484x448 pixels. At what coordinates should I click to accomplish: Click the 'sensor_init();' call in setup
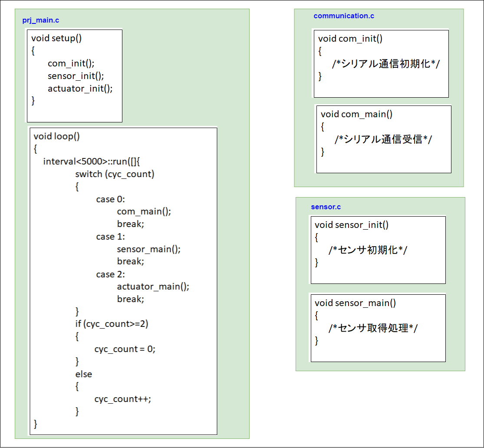pos(76,76)
